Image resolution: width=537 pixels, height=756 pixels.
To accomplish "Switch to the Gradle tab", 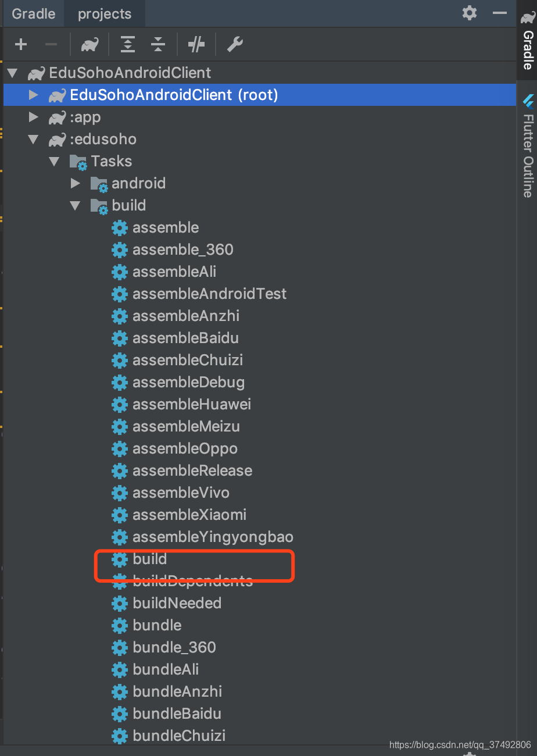I will (x=33, y=13).
